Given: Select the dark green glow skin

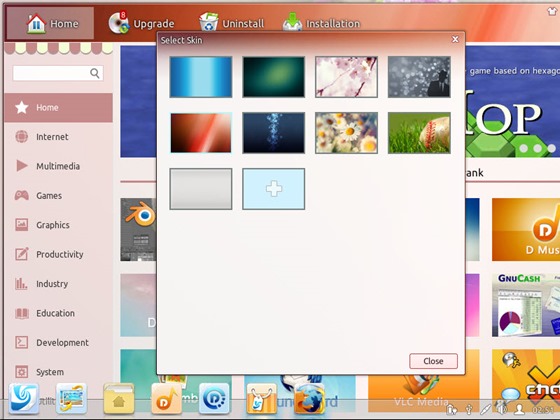Looking at the screenshot, I should click(x=274, y=77).
